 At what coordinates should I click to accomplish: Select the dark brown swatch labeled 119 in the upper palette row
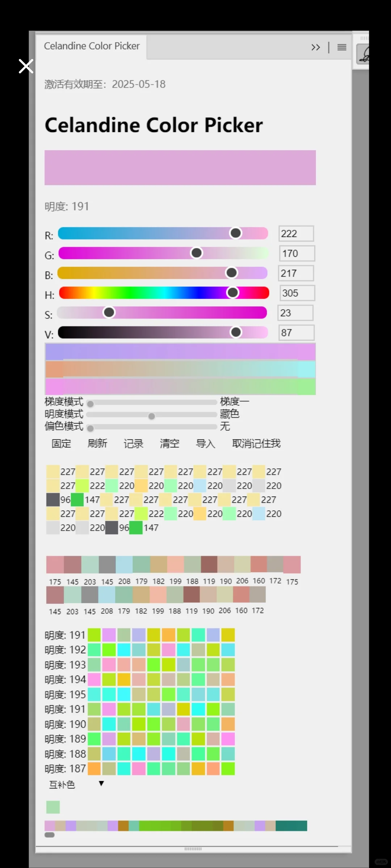tap(209, 565)
